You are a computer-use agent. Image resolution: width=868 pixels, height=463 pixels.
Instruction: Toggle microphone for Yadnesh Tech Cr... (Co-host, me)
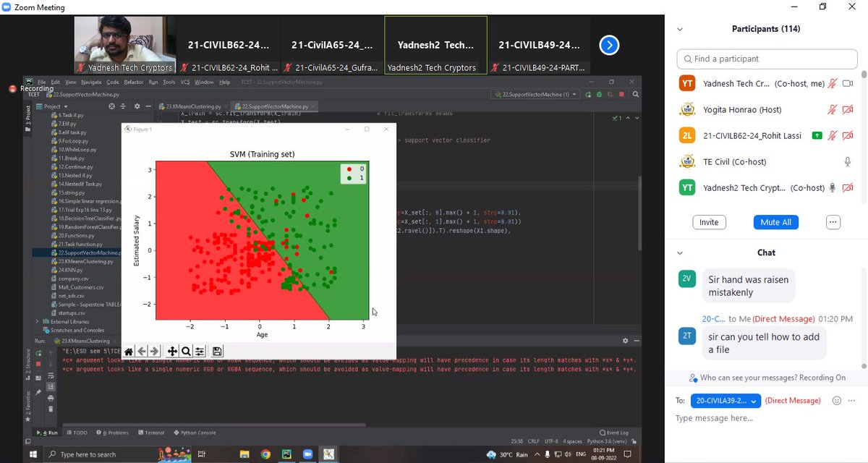click(x=833, y=84)
